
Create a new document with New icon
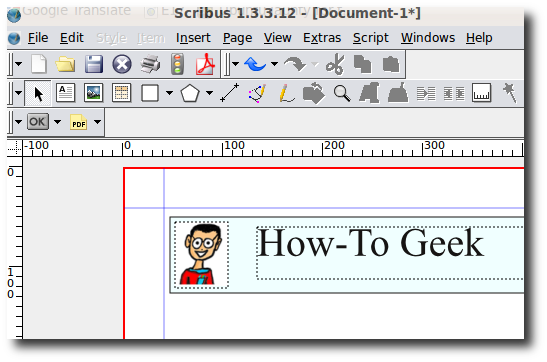(x=39, y=64)
